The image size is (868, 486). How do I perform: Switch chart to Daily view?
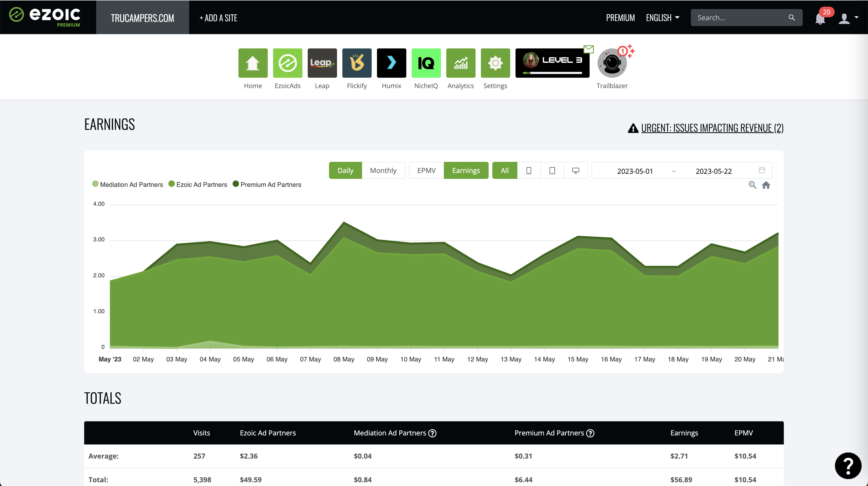(345, 170)
